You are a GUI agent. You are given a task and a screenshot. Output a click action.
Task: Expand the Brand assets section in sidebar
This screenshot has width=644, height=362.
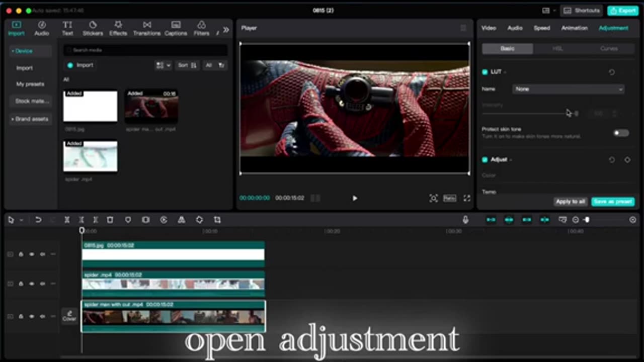click(x=30, y=119)
